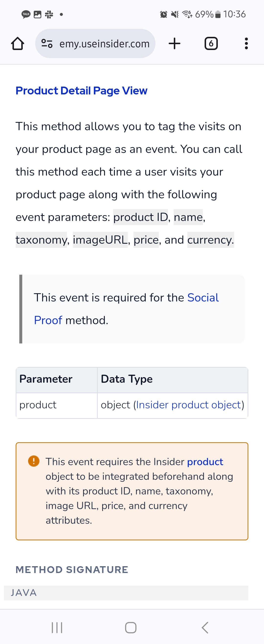Image resolution: width=264 pixels, height=644 pixels.
Task: Open Insider product object link
Action: pyautogui.click(x=188, y=405)
